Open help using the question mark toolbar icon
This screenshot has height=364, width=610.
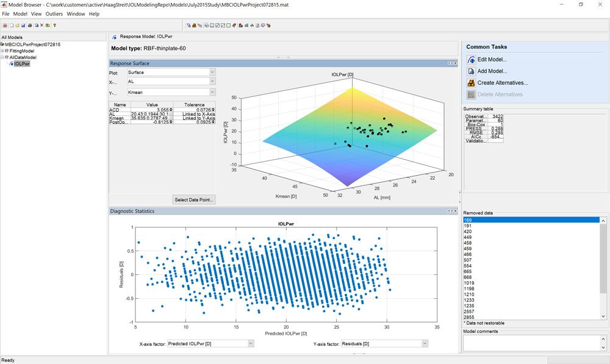click(55, 26)
